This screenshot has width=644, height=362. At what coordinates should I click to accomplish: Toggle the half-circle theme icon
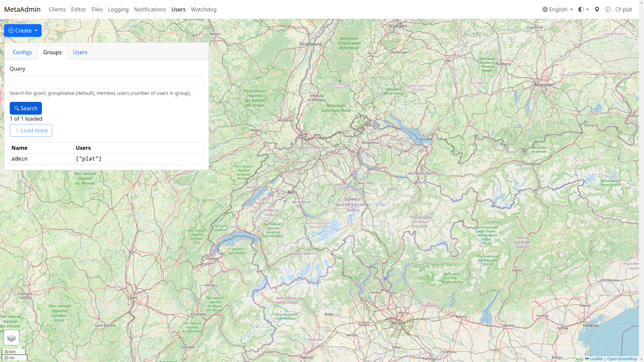pos(581,9)
